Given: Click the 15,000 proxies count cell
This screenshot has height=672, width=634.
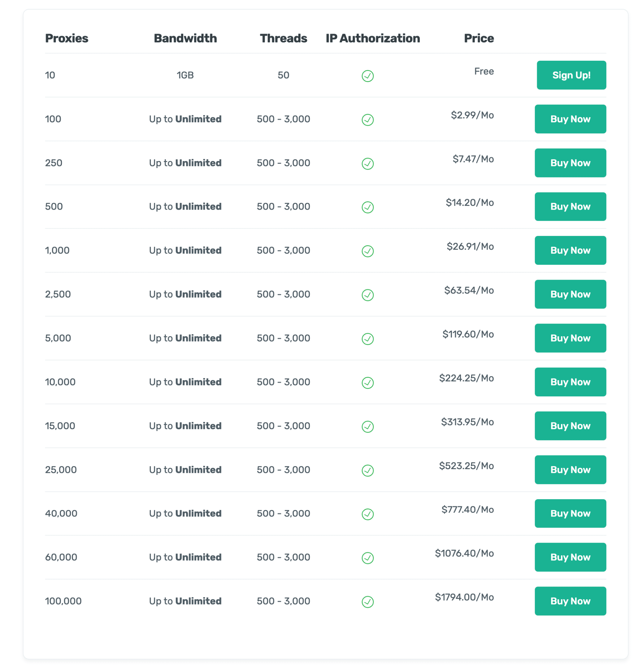Looking at the screenshot, I should tap(60, 426).
